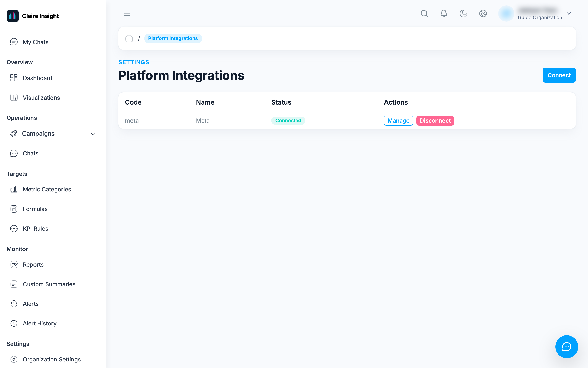The height and width of the screenshot is (368, 588).
Task: Open Custom Summaries document icon
Action: [14, 284]
